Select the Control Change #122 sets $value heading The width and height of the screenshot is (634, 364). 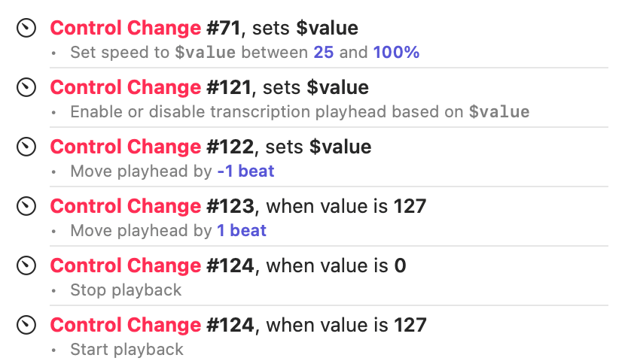point(210,147)
